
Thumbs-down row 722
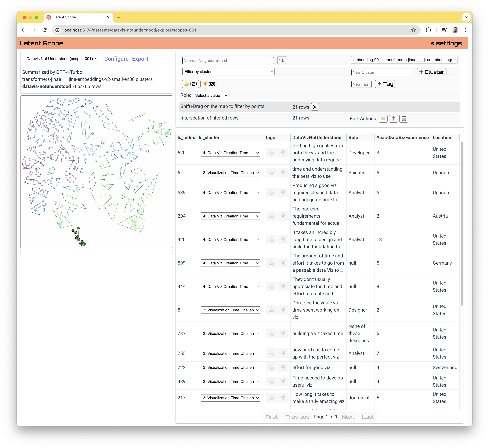(x=283, y=368)
